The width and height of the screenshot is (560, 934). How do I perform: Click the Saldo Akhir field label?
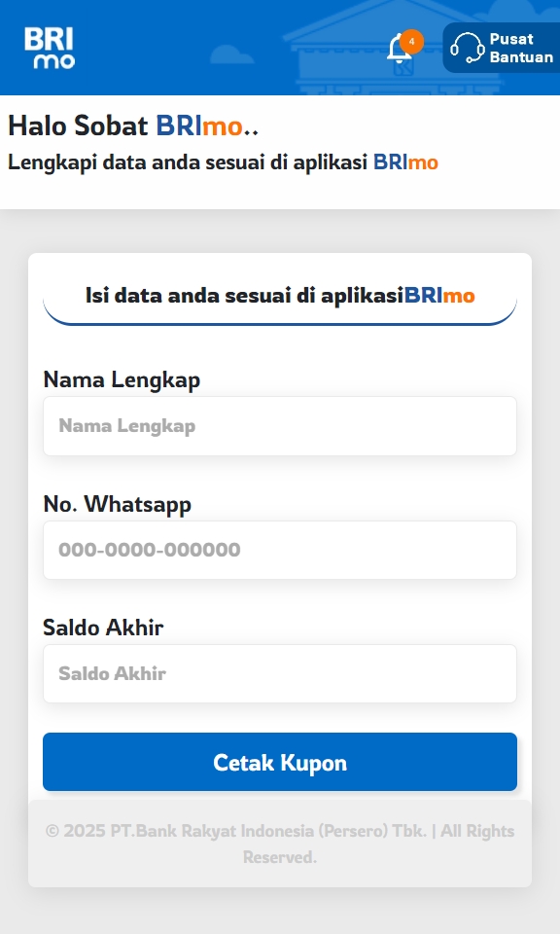pyautogui.click(x=103, y=628)
